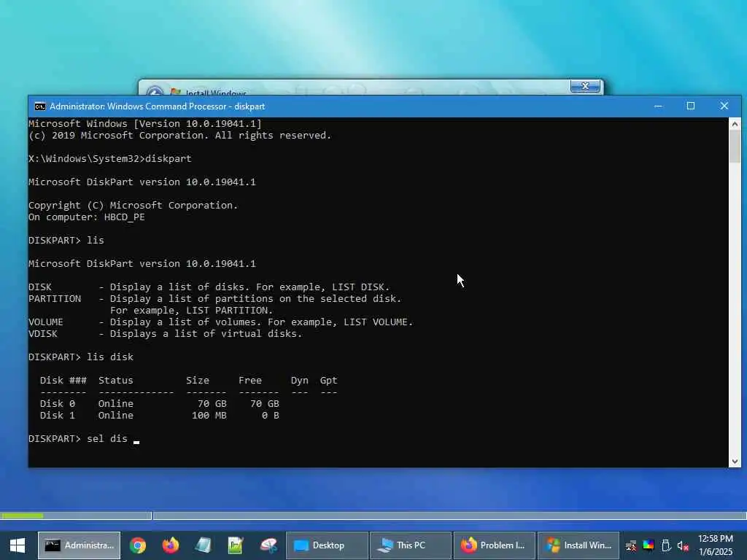
Task: Switch to the Problem I... Firefox taskbar button
Action: 494,545
